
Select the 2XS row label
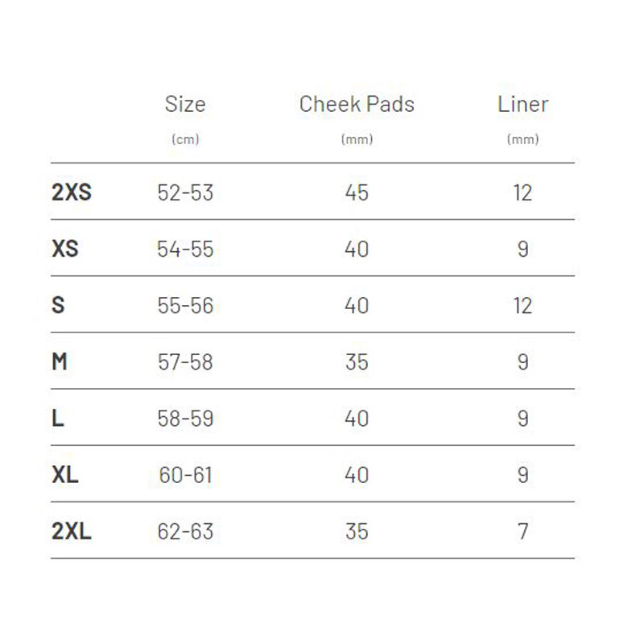pyautogui.click(x=71, y=193)
